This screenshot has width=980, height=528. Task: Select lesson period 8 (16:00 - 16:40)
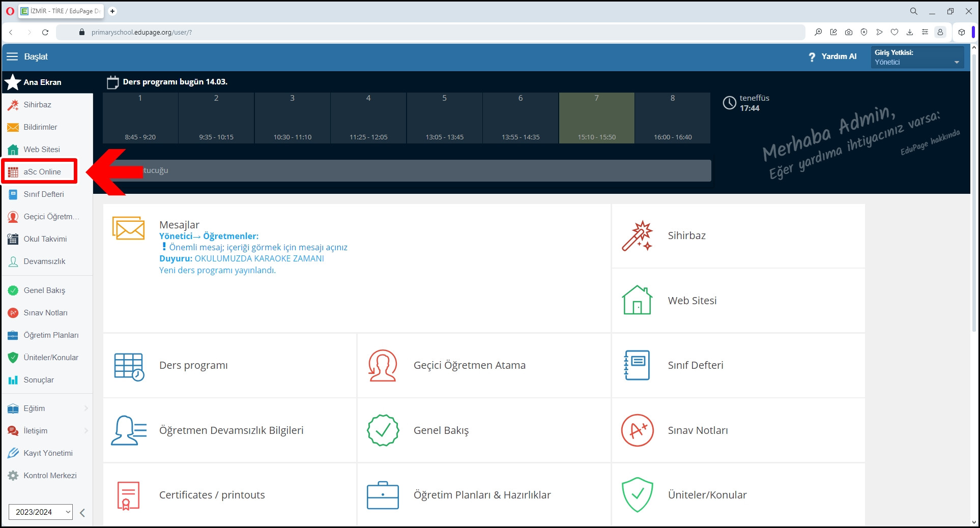pyautogui.click(x=673, y=118)
